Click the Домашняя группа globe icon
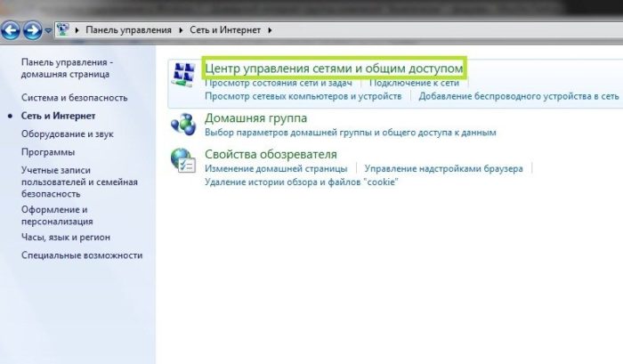This screenshot has width=623, height=364. (182, 124)
